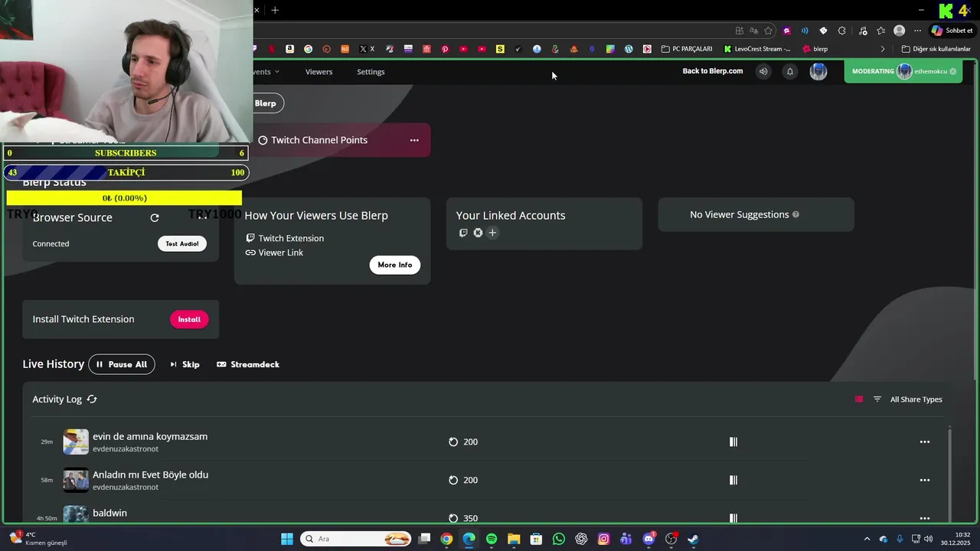Open the Streamdeck option
The image size is (980, 551).
248,364
